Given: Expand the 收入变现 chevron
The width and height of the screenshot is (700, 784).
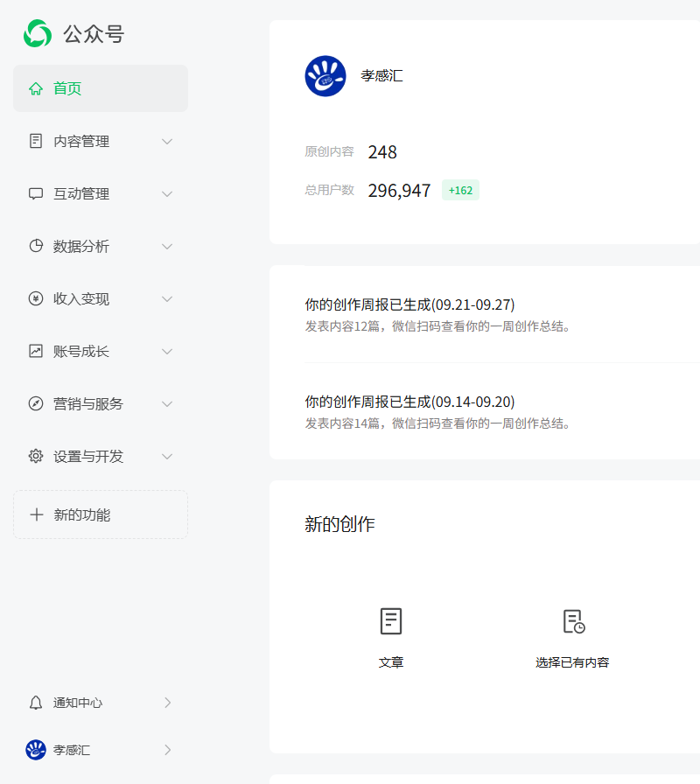Looking at the screenshot, I should point(167,299).
